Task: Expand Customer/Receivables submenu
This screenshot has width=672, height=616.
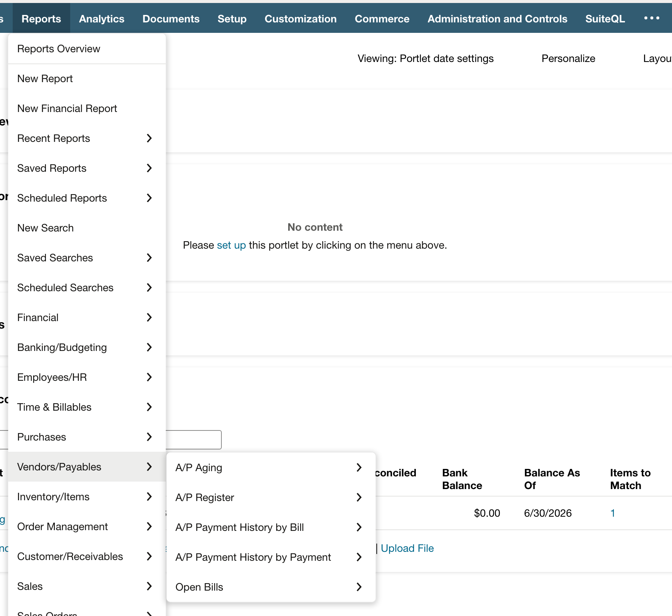Action: tap(87, 557)
